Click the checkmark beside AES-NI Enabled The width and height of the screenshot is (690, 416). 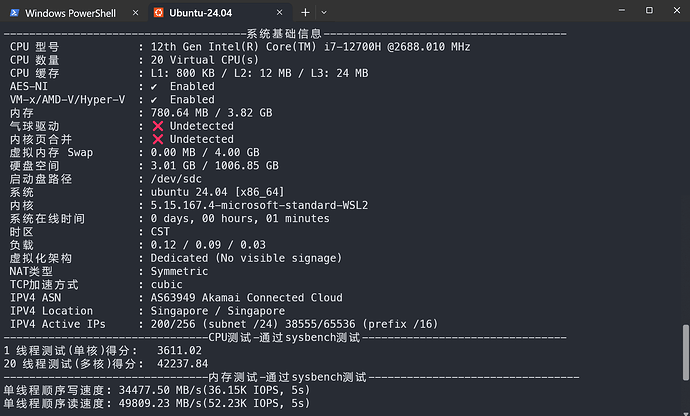(x=154, y=87)
